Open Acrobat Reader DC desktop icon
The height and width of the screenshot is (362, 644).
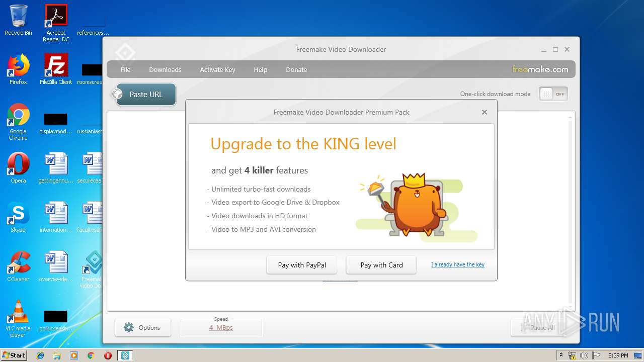point(56,23)
